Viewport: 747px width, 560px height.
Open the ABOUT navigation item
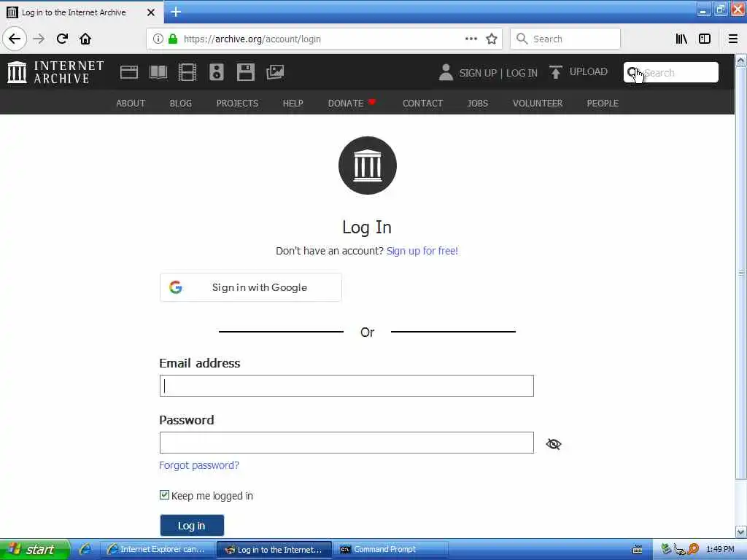tap(131, 104)
